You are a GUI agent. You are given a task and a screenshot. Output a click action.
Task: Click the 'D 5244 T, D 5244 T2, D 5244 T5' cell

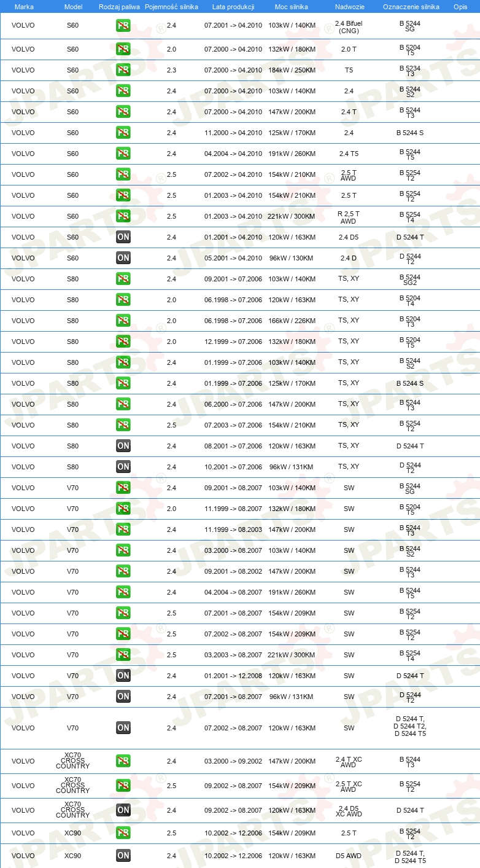[x=410, y=726]
